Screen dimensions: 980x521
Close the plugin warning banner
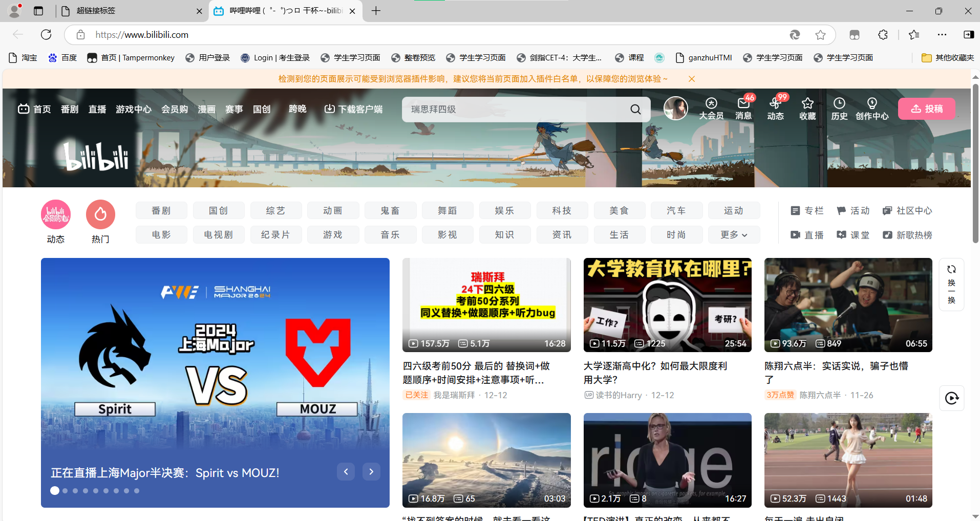(692, 79)
